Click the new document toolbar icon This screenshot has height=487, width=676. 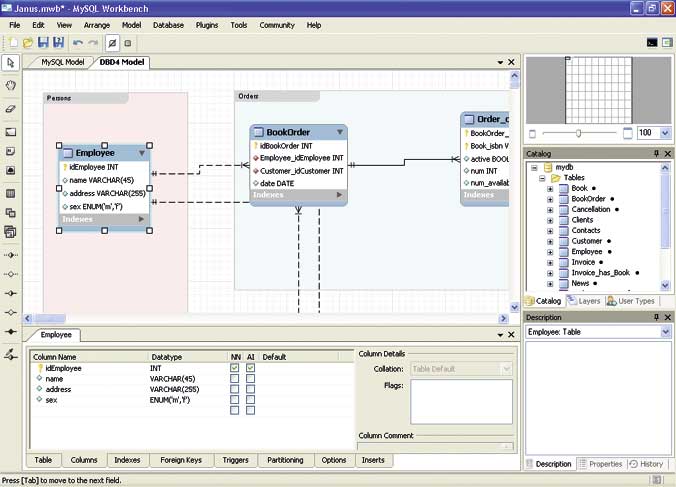(x=13, y=43)
